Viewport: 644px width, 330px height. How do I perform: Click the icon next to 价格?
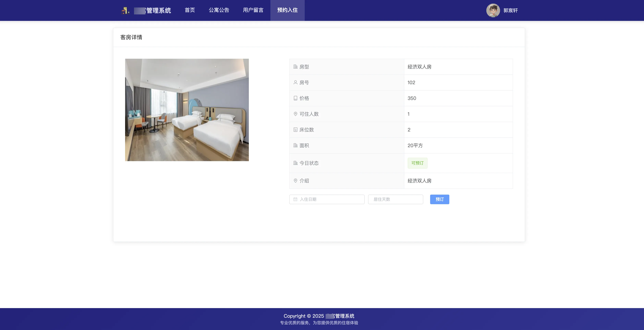(295, 98)
